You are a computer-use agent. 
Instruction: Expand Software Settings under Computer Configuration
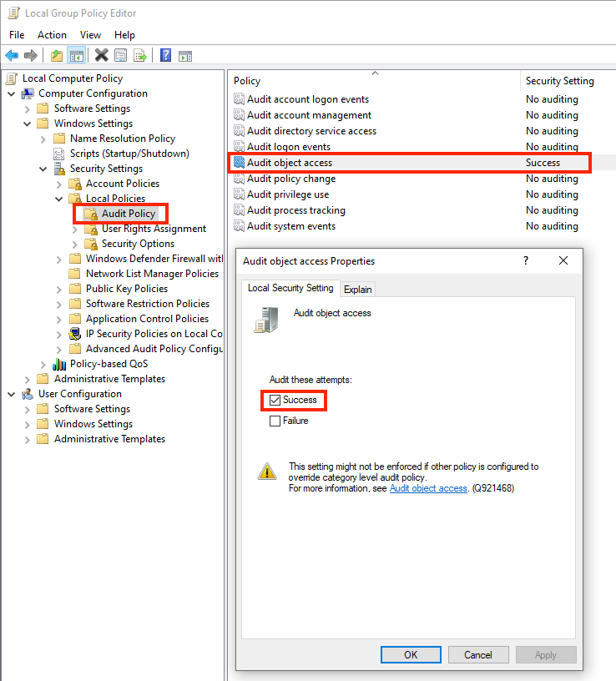28,109
